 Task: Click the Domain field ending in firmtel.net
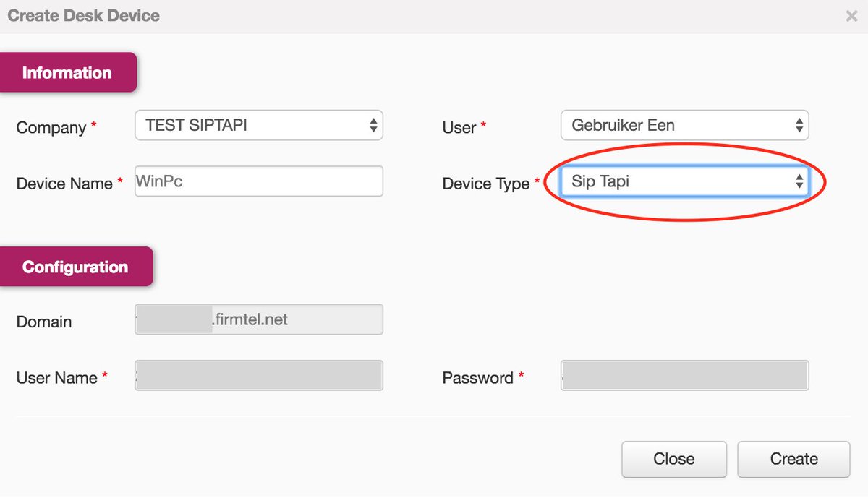point(259,319)
